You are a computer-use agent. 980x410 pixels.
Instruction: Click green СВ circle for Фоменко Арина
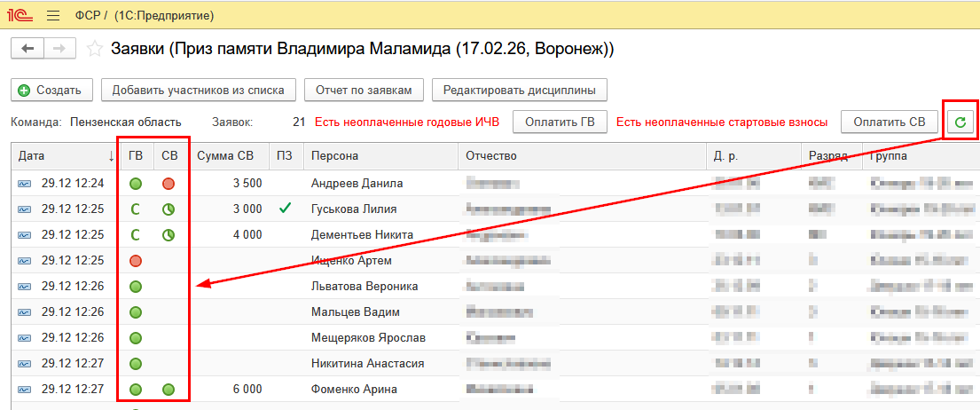[x=169, y=390]
